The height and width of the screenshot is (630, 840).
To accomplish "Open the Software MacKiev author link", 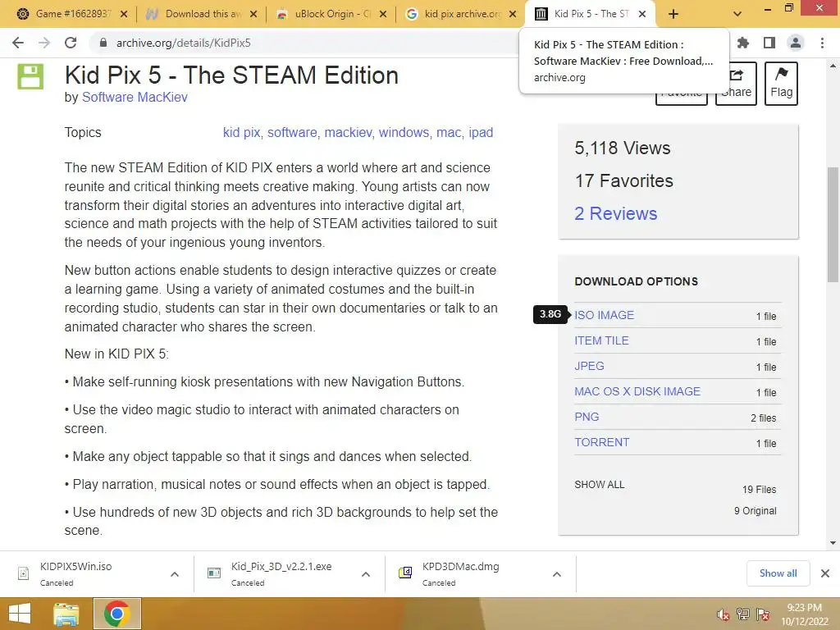I will (x=135, y=97).
